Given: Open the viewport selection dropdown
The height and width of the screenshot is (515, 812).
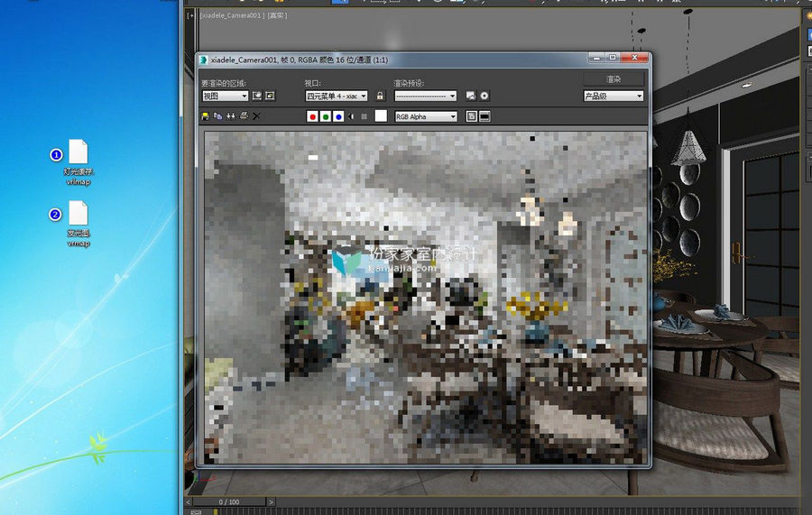Looking at the screenshot, I should (x=337, y=96).
